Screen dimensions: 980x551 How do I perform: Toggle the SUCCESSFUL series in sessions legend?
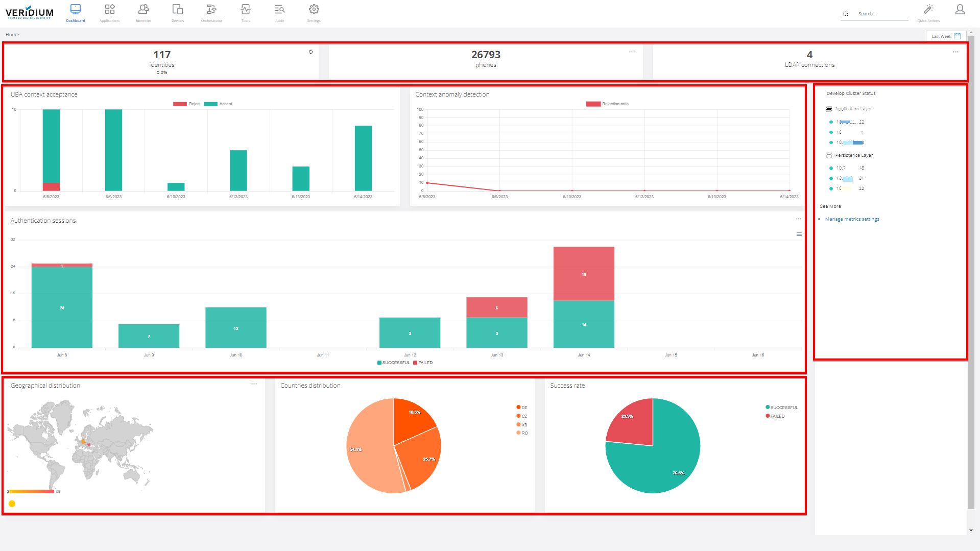click(x=393, y=363)
